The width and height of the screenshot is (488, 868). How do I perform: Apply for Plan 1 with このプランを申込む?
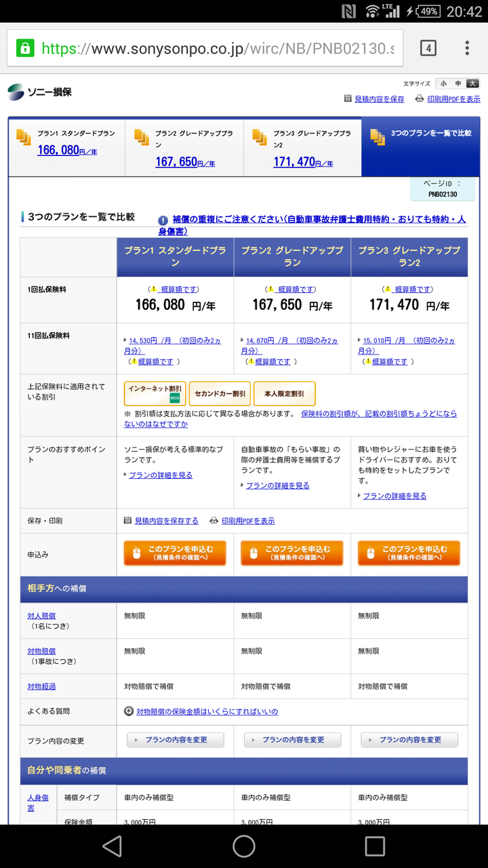175,553
